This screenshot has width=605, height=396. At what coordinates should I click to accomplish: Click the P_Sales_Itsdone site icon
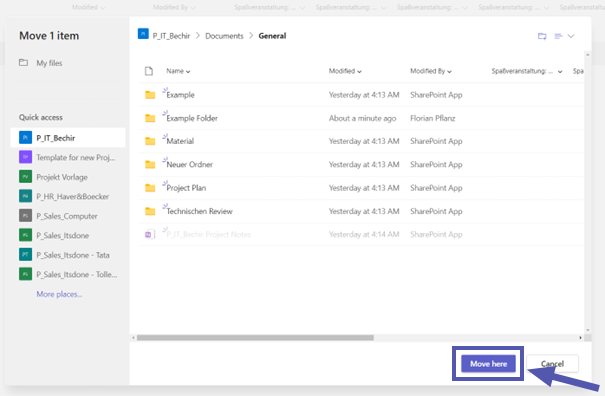25,235
